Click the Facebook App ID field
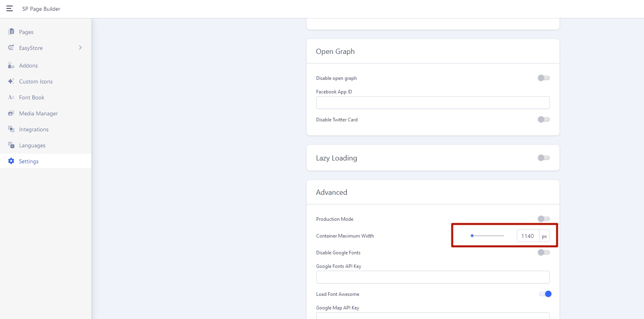The image size is (644, 319). [433, 103]
